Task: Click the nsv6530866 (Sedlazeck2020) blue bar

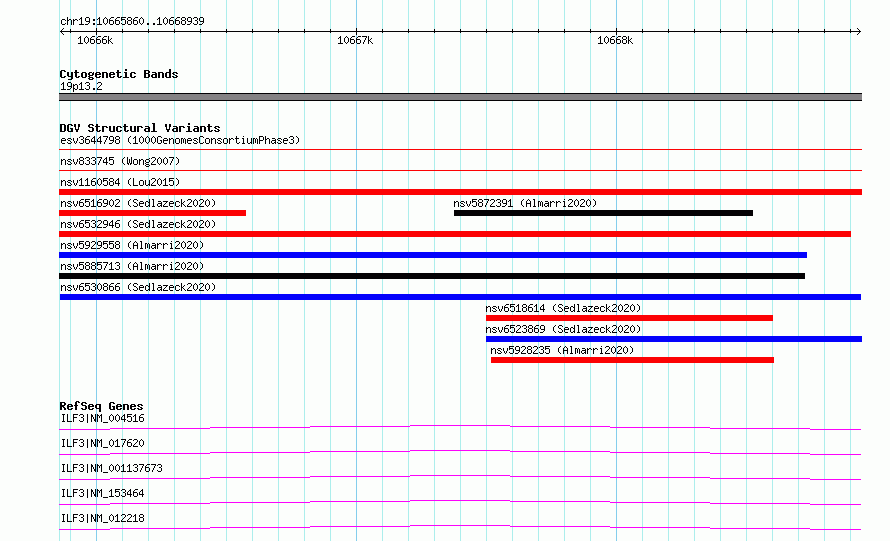Action: (460, 297)
